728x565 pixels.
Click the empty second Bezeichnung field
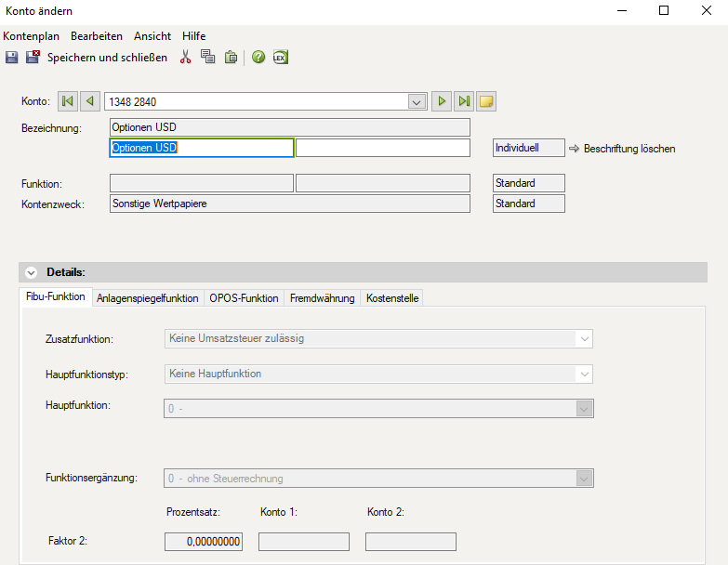pyautogui.click(x=383, y=148)
